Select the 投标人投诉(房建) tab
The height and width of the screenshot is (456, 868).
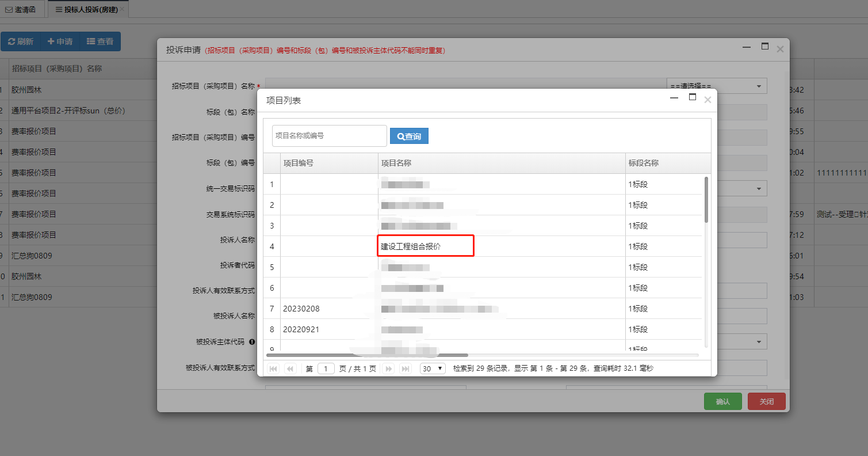87,10
